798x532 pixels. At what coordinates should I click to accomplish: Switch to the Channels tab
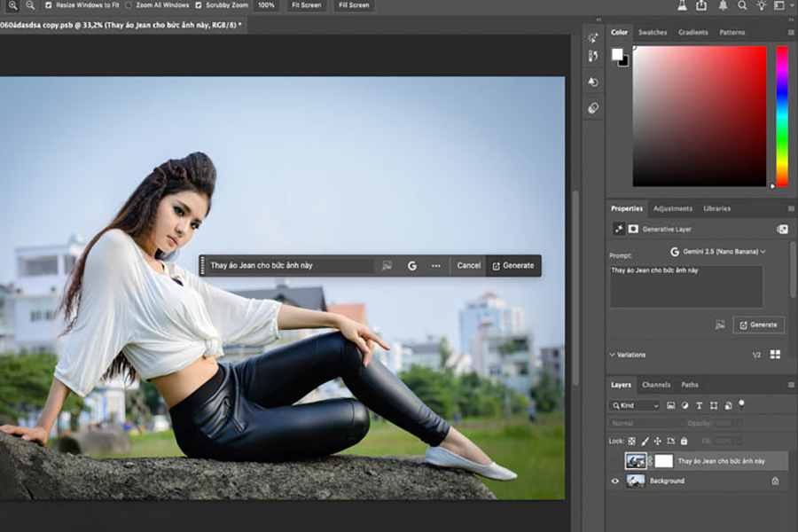(x=656, y=385)
